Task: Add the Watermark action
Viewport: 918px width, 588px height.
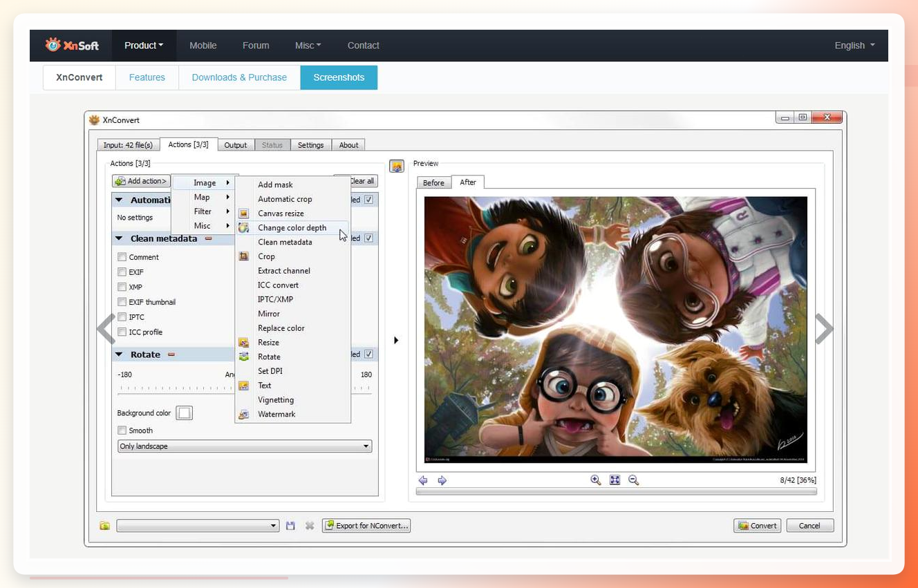Action: 277,415
